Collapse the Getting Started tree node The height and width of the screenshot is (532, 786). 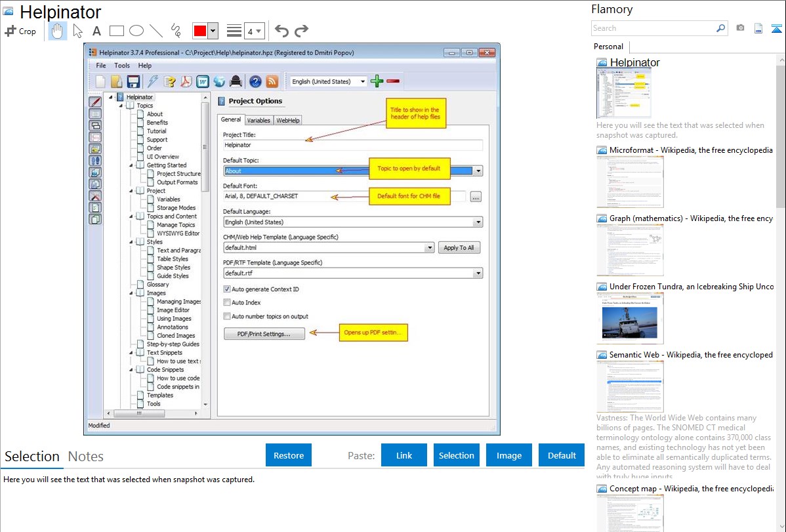click(x=131, y=165)
